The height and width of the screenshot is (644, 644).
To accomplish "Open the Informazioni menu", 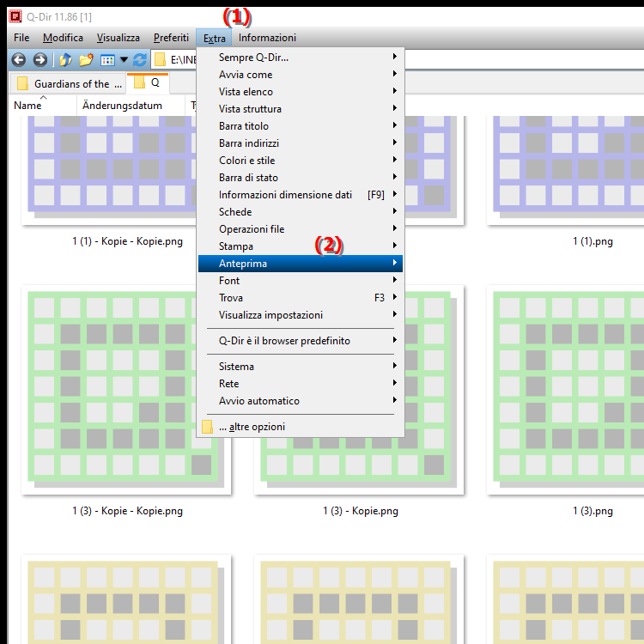I will (267, 38).
